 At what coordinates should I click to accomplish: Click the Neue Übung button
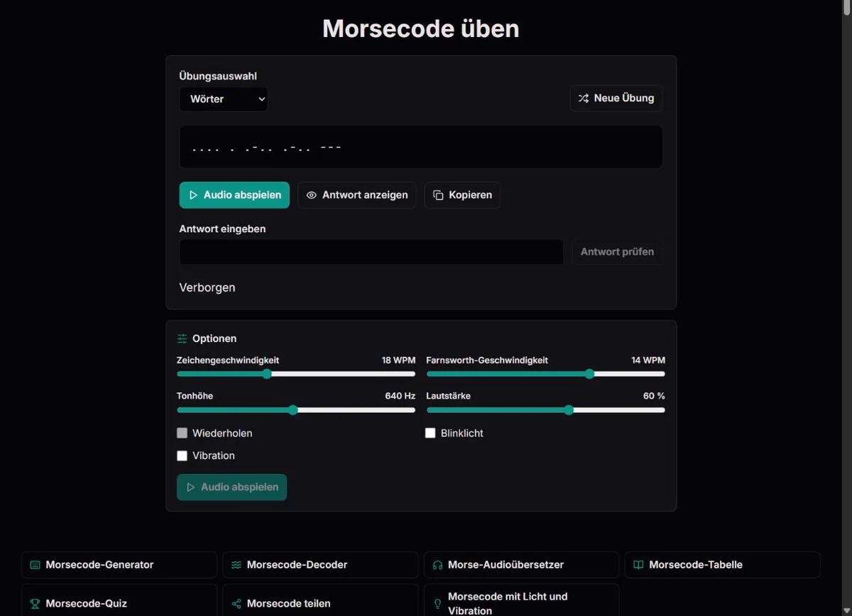(x=616, y=99)
